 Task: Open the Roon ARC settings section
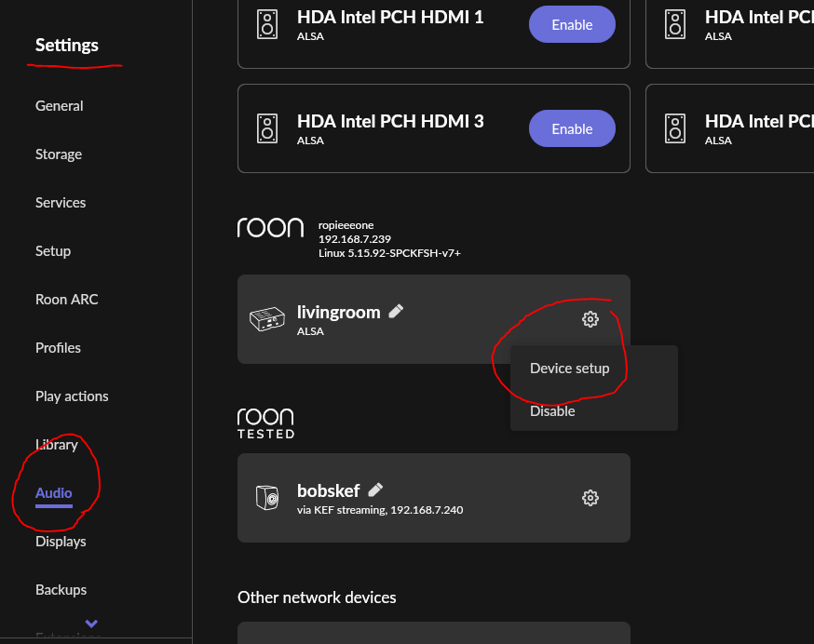66,299
